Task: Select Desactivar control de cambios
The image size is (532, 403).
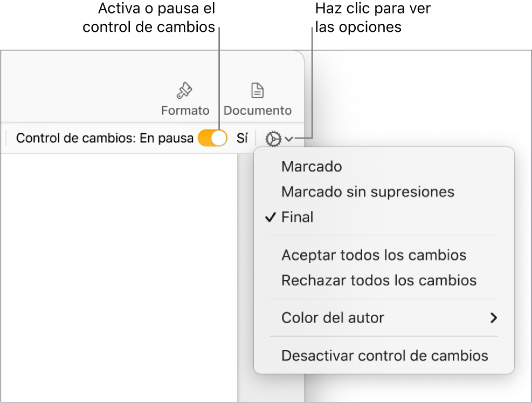Action: point(384,356)
